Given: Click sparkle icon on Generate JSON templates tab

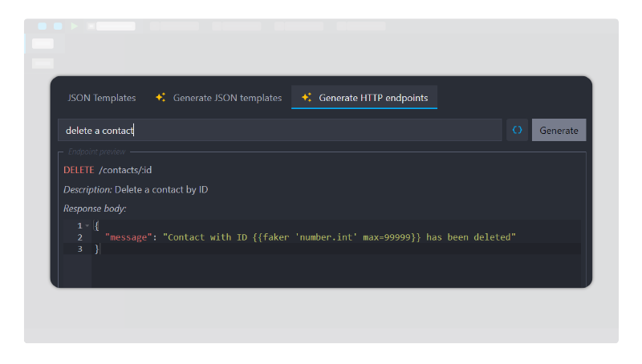Looking at the screenshot, I should (160, 98).
